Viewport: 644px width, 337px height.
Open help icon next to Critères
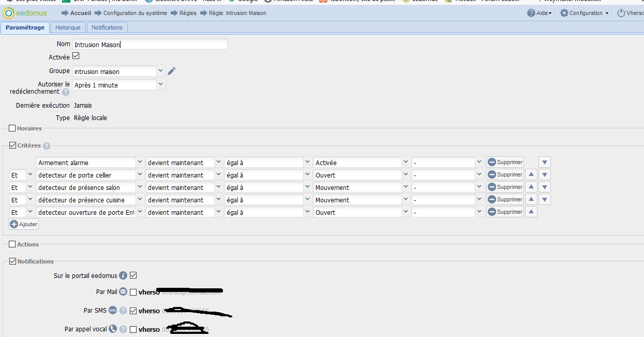[47, 146]
